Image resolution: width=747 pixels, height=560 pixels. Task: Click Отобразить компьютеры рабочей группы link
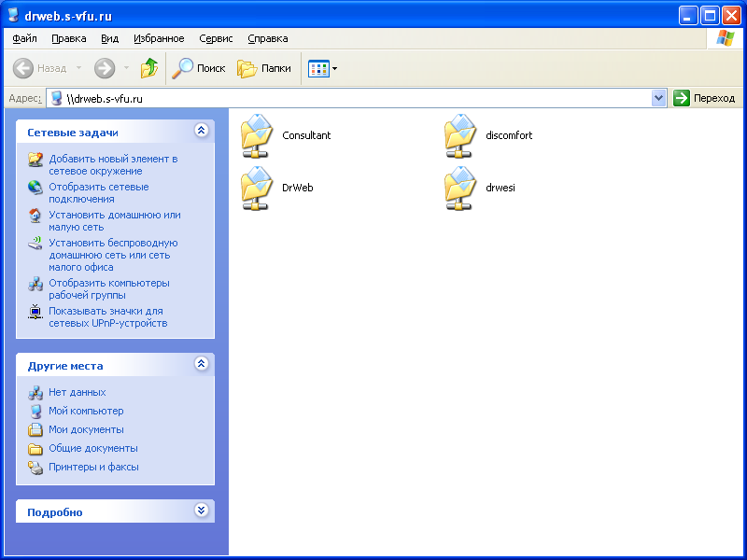coord(109,289)
